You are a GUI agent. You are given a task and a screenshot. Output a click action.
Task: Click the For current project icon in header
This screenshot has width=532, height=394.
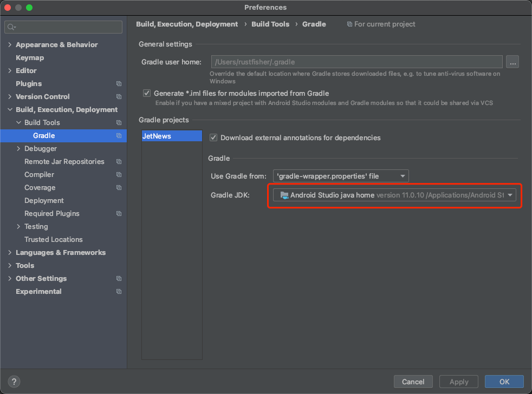click(x=351, y=24)
